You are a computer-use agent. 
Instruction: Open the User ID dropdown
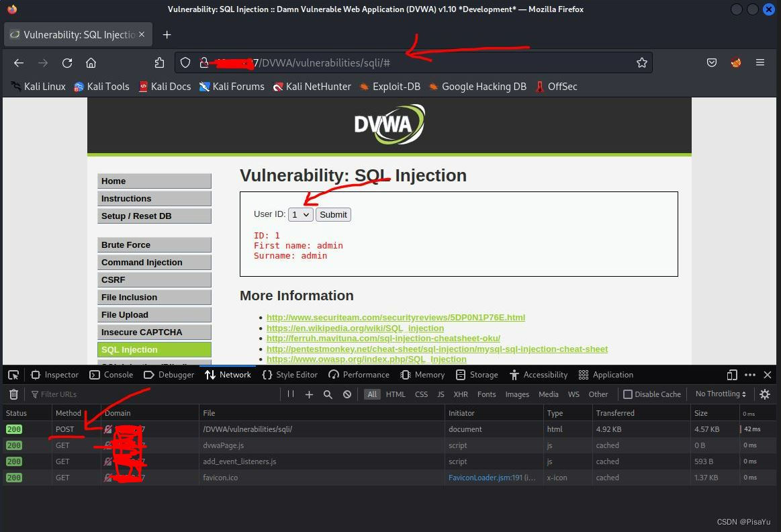coord(301,215)
